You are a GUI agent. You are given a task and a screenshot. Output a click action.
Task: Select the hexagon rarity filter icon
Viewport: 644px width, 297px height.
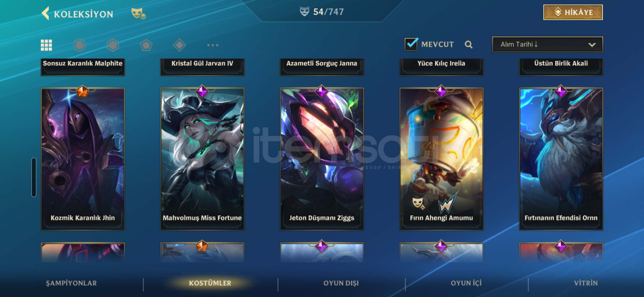coord(113,45)
